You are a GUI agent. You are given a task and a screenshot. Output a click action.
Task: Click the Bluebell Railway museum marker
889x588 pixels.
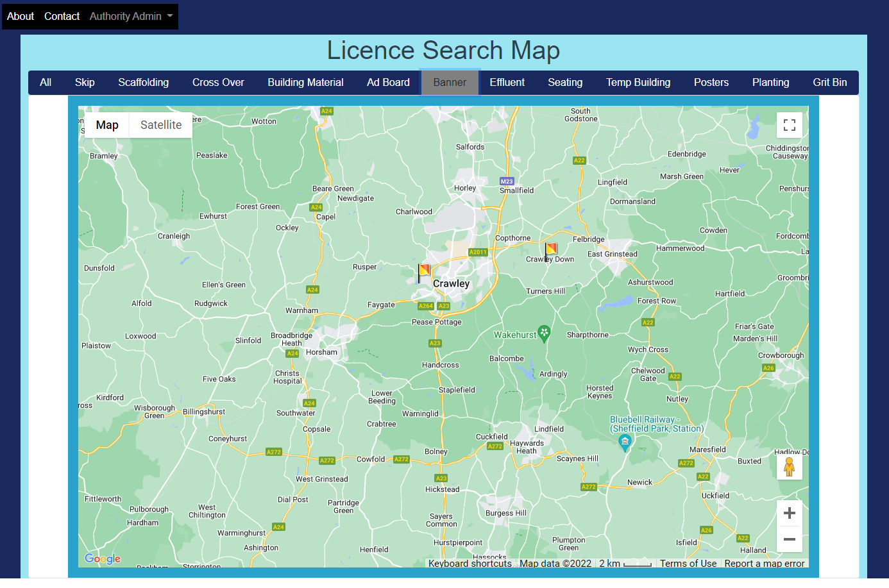pos(625,442)
